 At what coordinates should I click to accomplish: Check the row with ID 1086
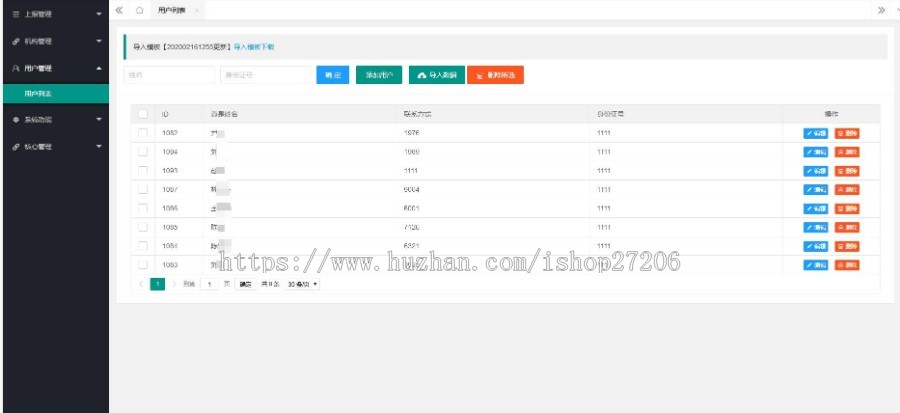click(x=143, y=208)
